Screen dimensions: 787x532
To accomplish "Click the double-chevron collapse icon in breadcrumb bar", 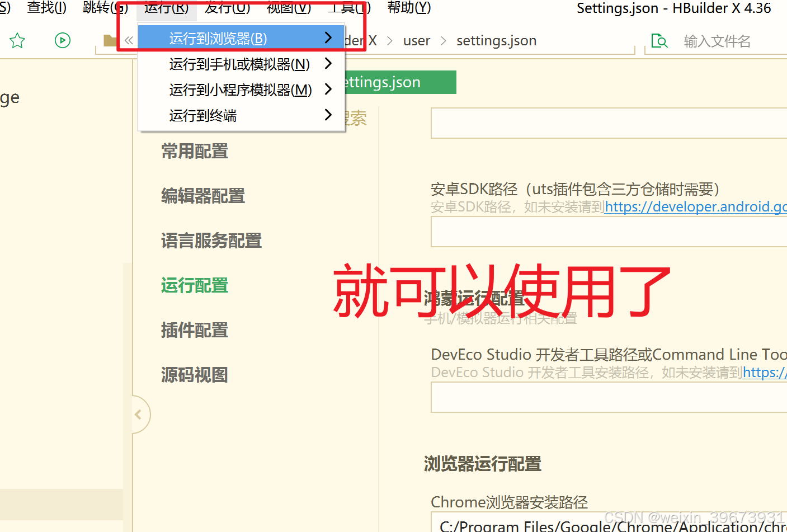I will (129, 40).
